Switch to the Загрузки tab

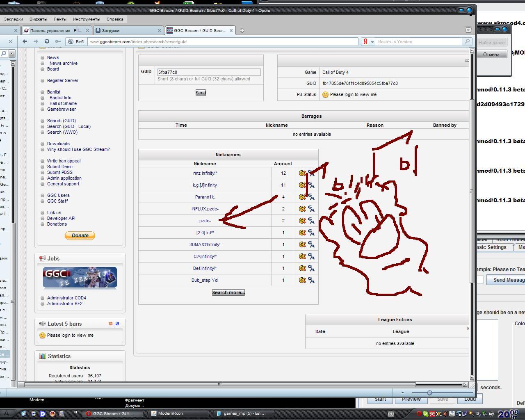[x=128, y=30]
